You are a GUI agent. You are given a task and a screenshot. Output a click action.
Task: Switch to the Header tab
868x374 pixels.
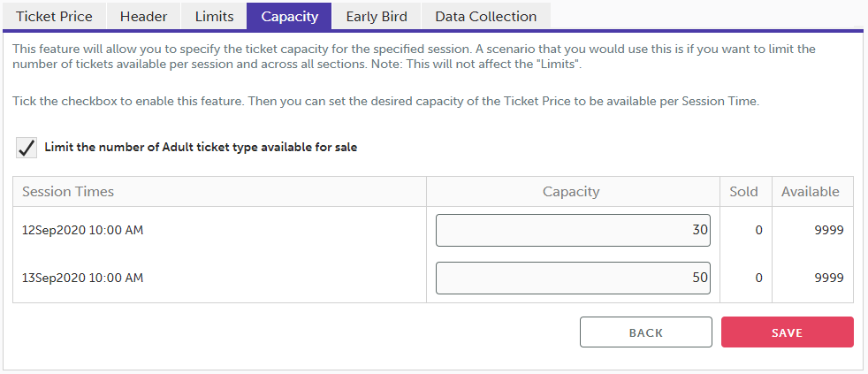pyautogui.click(x=143, y=16)
